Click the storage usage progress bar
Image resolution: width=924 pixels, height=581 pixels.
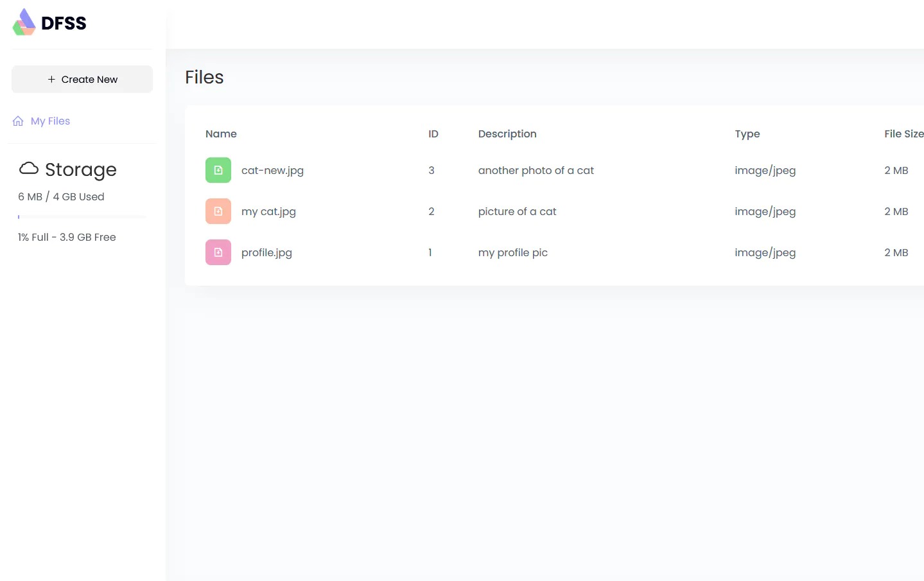82,217
